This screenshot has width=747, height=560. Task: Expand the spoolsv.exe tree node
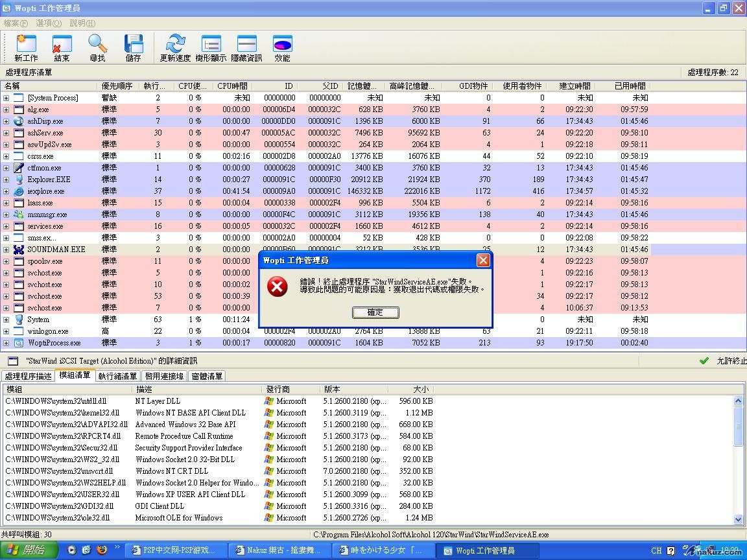6,261
